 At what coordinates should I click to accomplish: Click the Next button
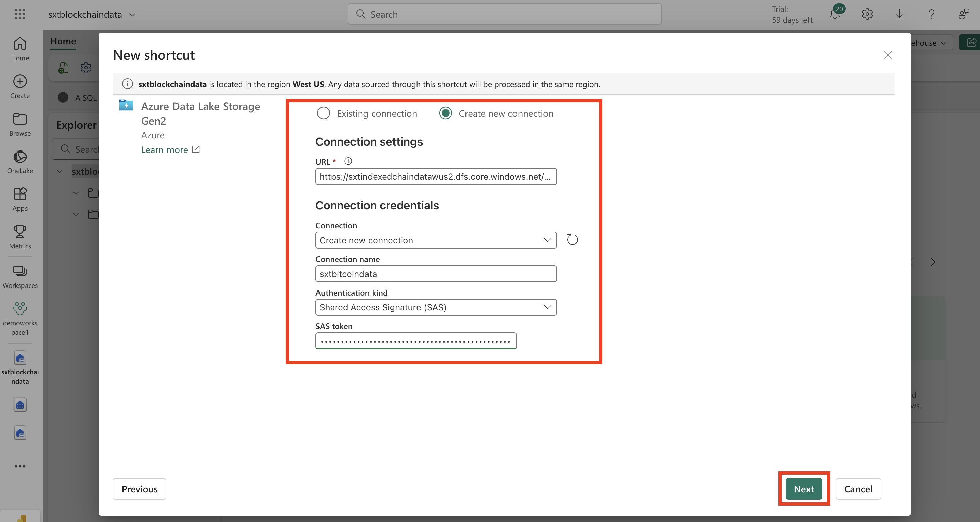coord(803,489)
